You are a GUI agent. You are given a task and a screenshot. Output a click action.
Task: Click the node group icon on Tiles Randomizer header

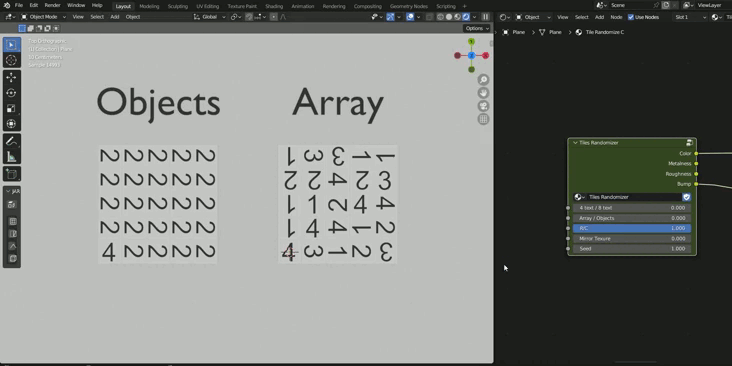pyautogui.click(x=689, y=143)
